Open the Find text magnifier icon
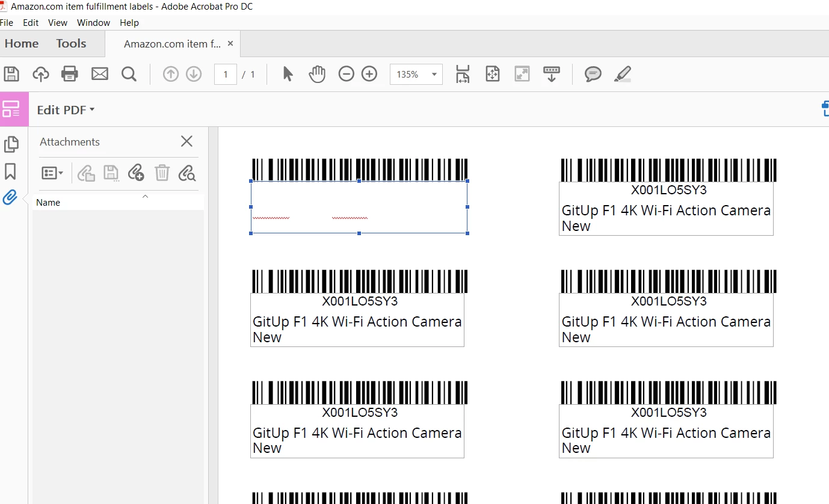This screenshot has height=504, width=829. click(129, 74)
